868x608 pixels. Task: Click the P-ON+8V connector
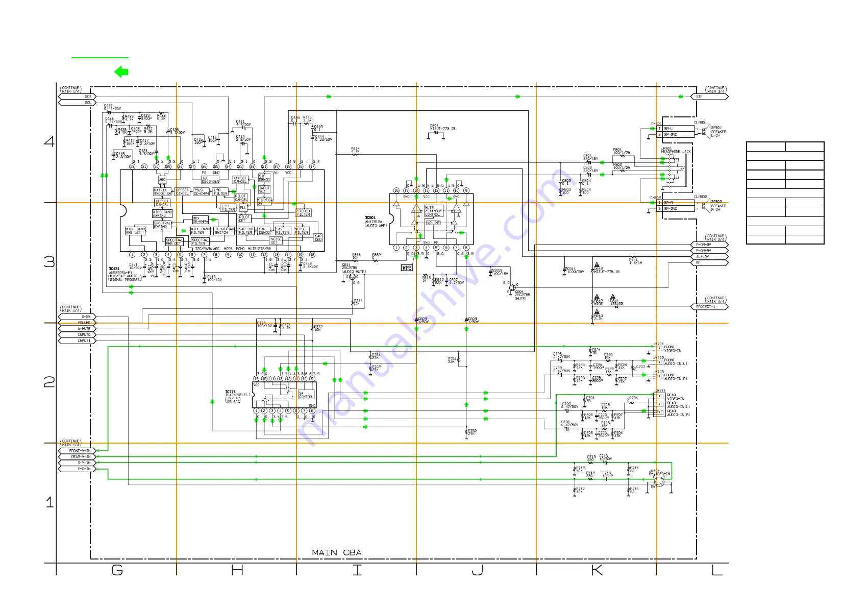point(710,245)
